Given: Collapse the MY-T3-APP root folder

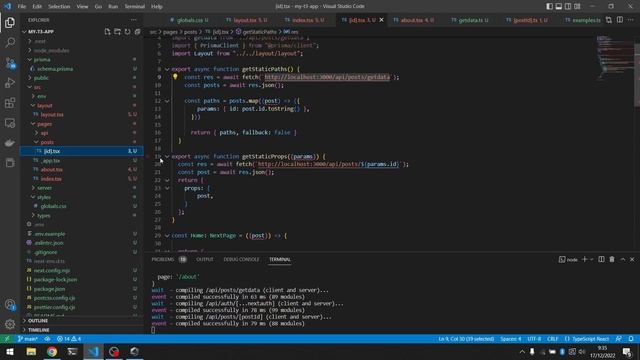Looking at the screenshot, I should click(24, 31).
